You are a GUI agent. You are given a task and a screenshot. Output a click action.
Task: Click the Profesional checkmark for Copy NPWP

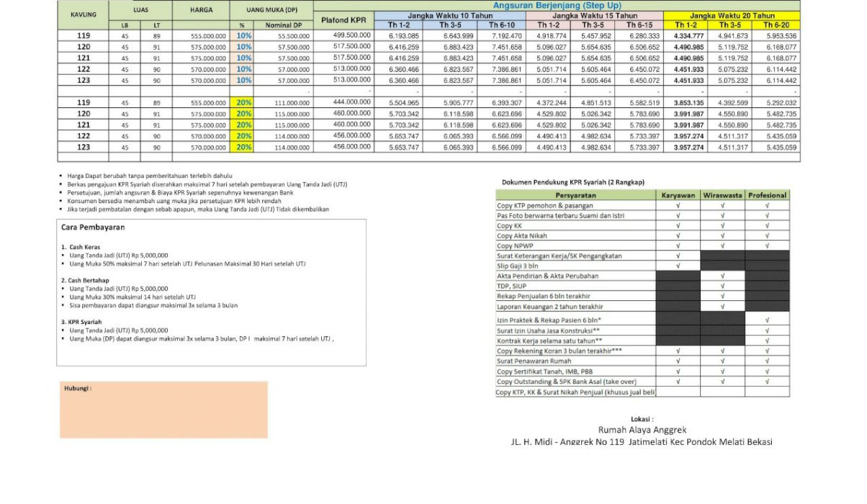coord(767,246)
